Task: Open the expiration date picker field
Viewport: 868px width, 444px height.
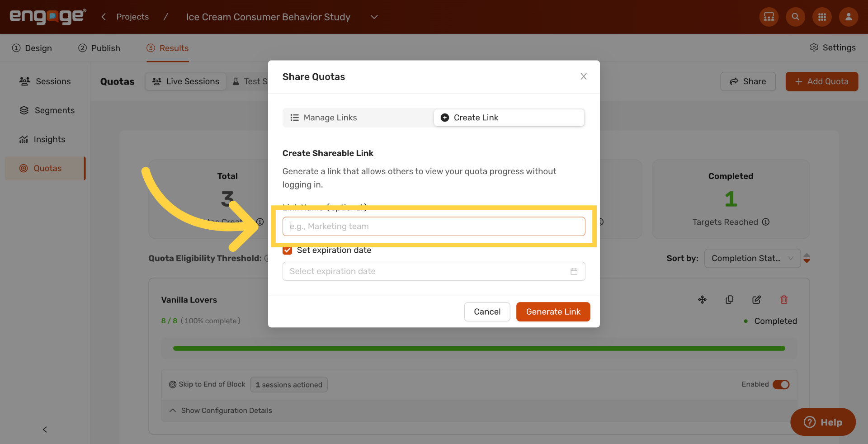Action: click(x=434, y=271)
